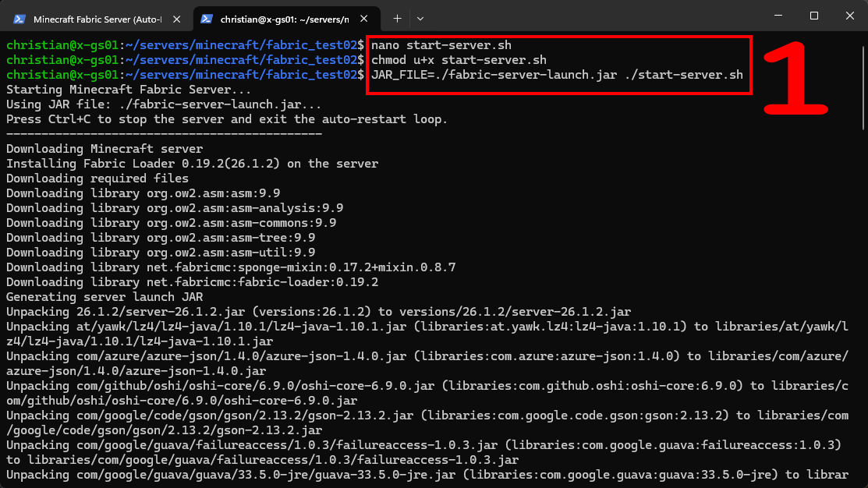Click 'Downloading library org.ow2.asm:asm:9.9' line
The width and height of the screenshot is (868, 488).
coord(143,193)
